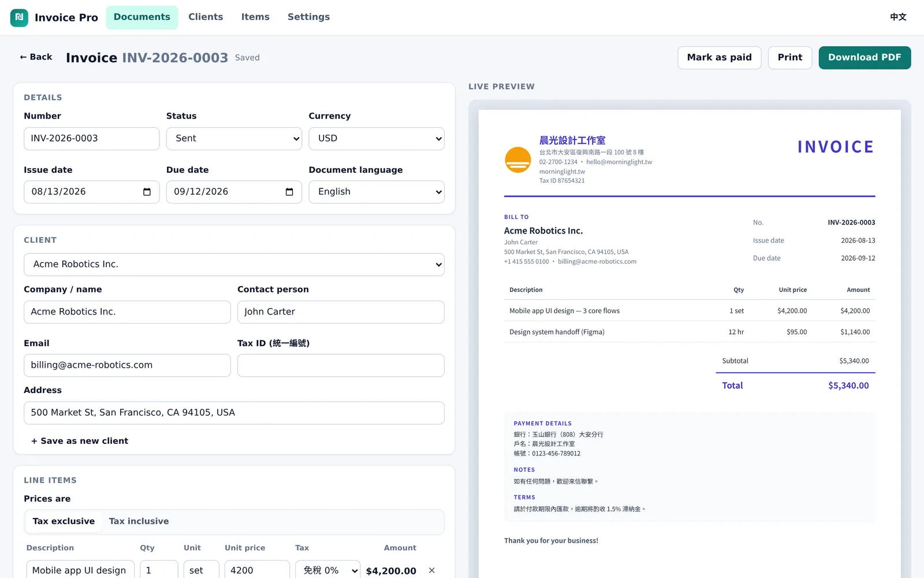Click the preview invoice number INV-2026-0003
This screenshot has width=924, height=578.
click(x=851, y=223)
